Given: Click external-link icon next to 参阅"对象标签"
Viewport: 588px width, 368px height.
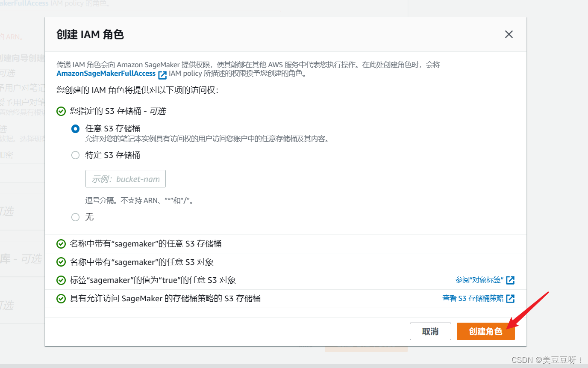Looking at the screenshot, I should 510,280.
